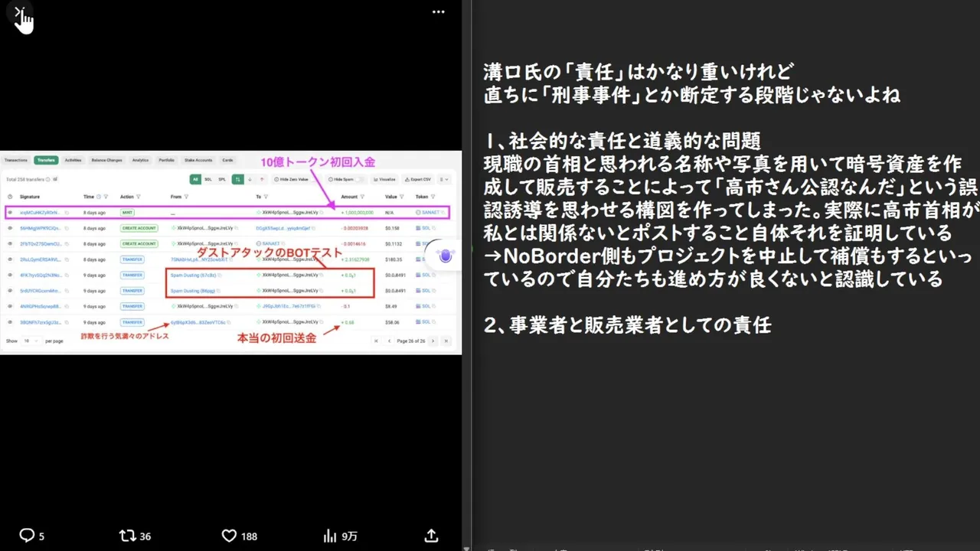
Task: Click the eye icon on 2RuLQym signature row
Action: coord(10,259)
